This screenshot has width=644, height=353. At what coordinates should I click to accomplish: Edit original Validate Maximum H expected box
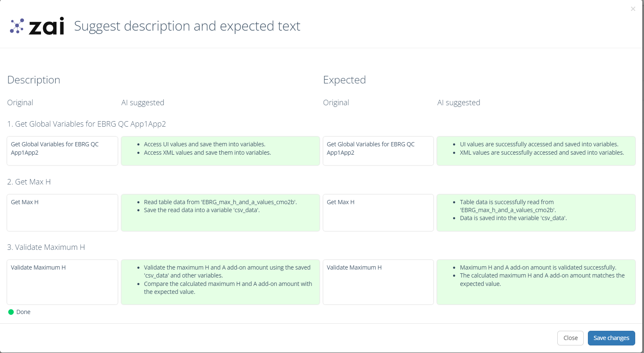click(378, 282)
